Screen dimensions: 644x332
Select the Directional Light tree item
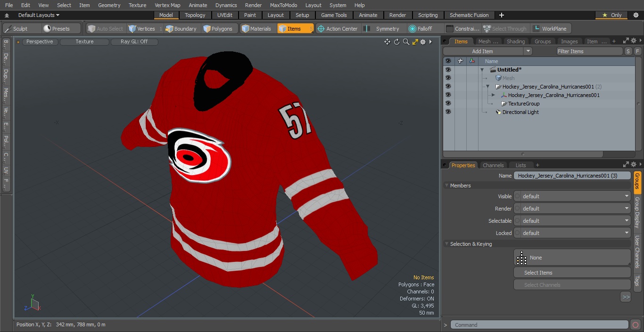point(520,112)
